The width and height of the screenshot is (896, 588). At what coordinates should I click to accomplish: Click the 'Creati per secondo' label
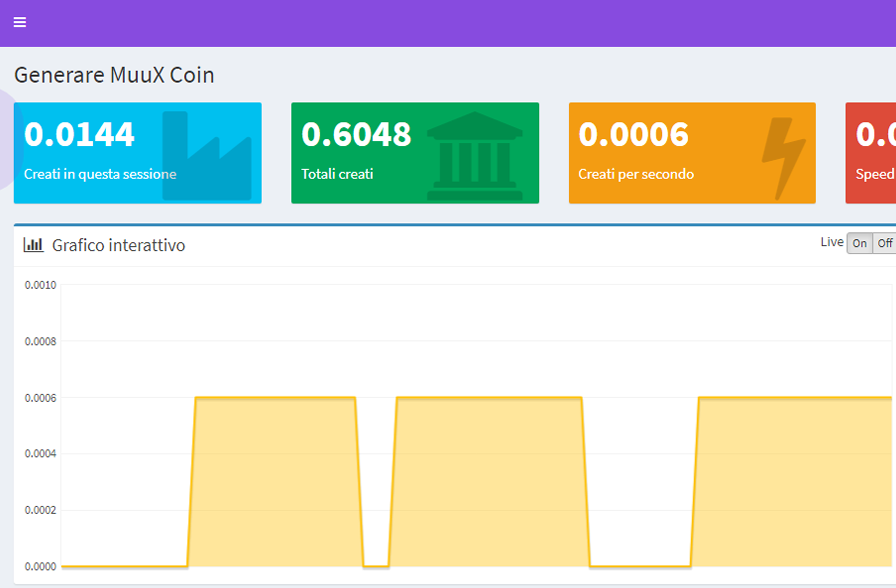tap(636, 174)
